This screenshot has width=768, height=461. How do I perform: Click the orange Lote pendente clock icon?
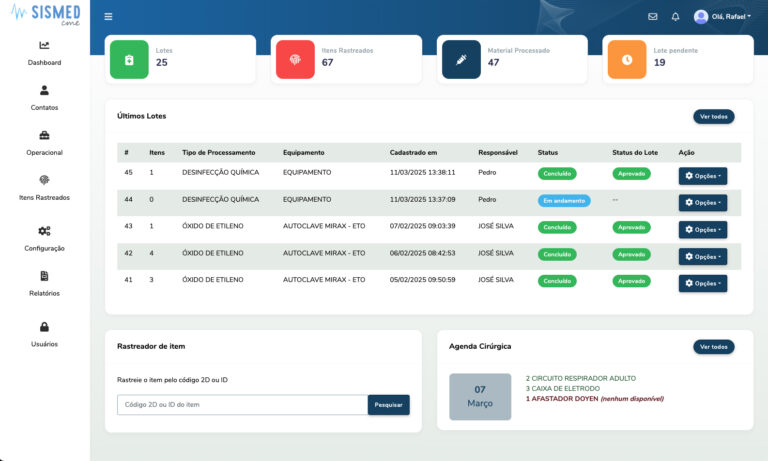tap(627, 60)
